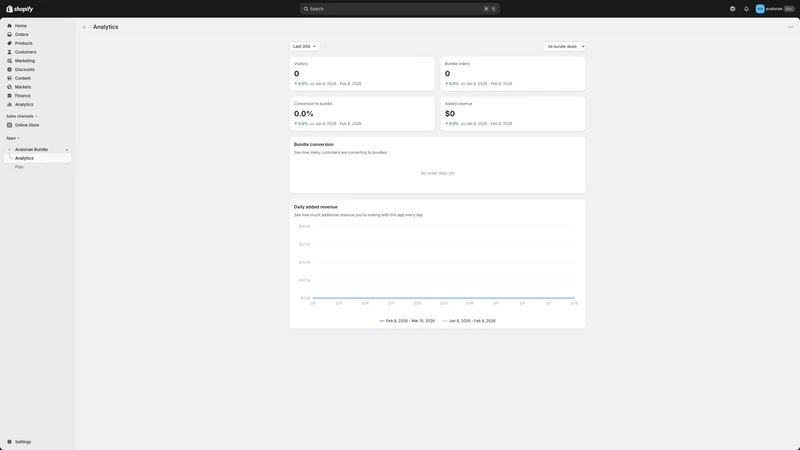
Task: Click the No order data yet message
Action: pyautogui.click(x=437, y=173)
